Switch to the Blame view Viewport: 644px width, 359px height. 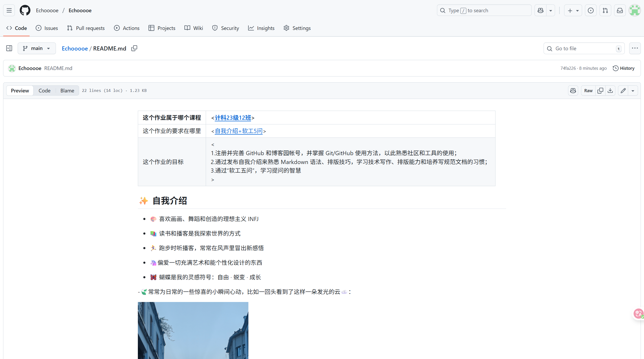coord(67,91)
